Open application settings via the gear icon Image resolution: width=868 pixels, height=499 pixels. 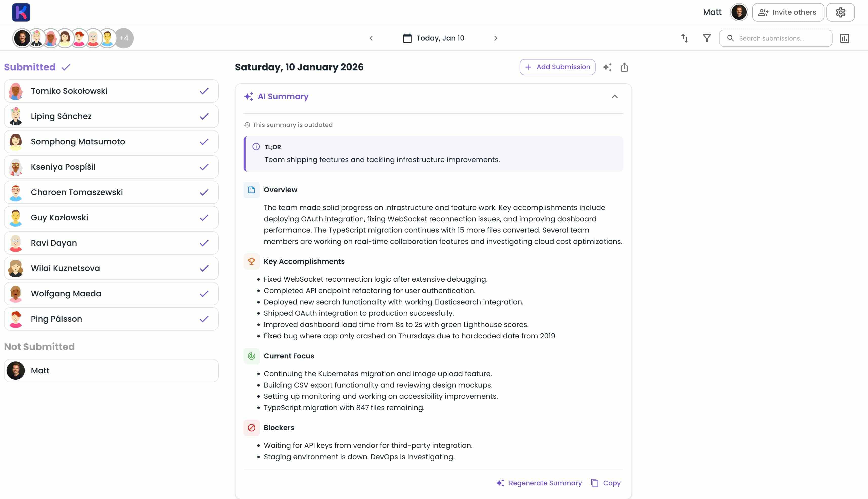point(841,12)
